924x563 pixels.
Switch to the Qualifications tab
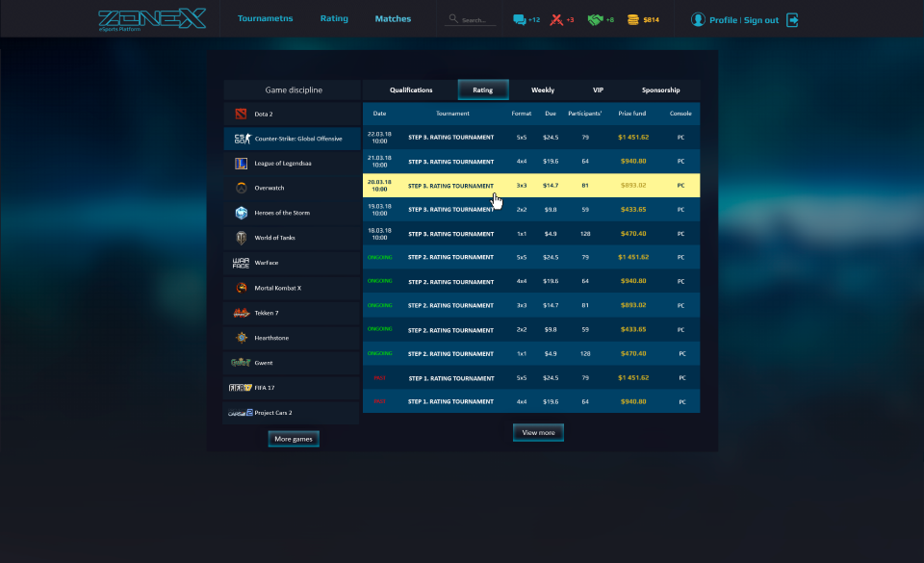[x=411, y=90]
